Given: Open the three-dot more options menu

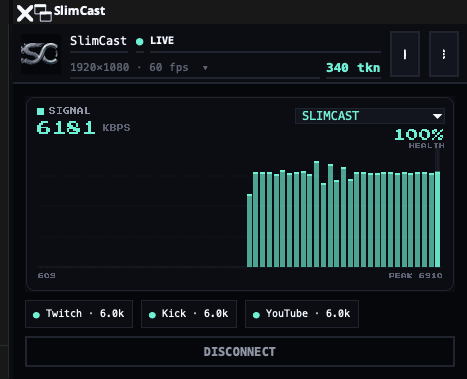Looking at the screenshot, I should pyautogui.click(x=444, y=54).
